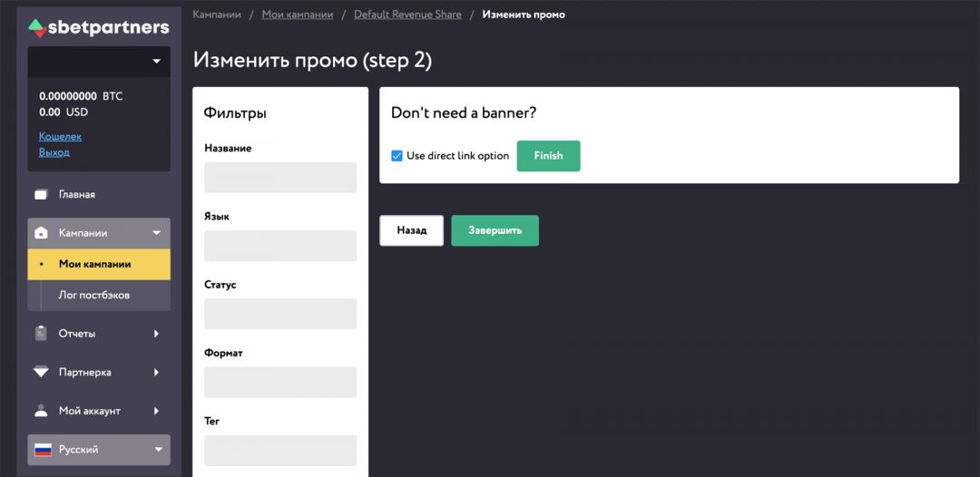Viewport: 980px width, 477px height.
Task: Select Мои кампании in sidebar
Action: point(94,264)
